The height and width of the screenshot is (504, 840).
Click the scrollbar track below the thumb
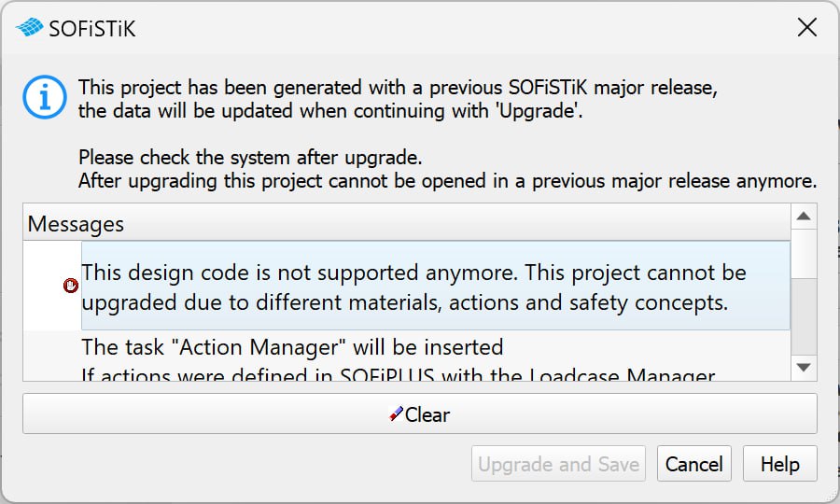pyautogui.click(x=804, y=316)
